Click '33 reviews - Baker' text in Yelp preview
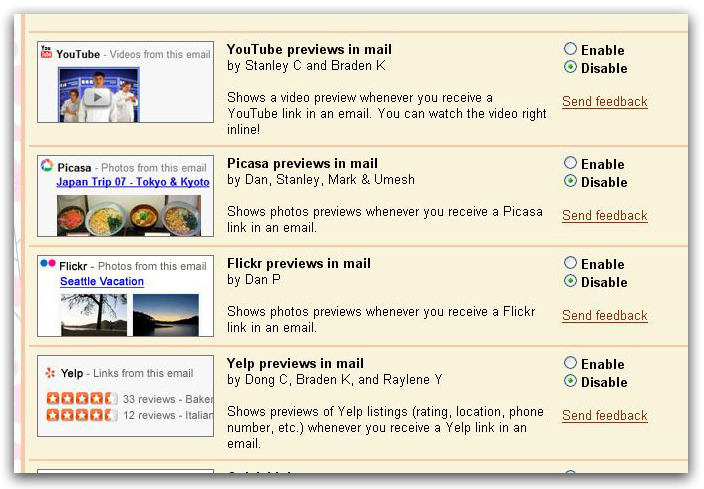The width and height of the screenshot is (704, 489). 168,399
